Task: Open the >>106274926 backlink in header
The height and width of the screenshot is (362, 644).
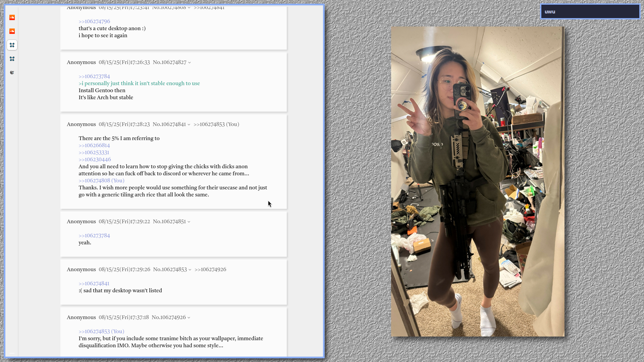Action: [210, 269]
